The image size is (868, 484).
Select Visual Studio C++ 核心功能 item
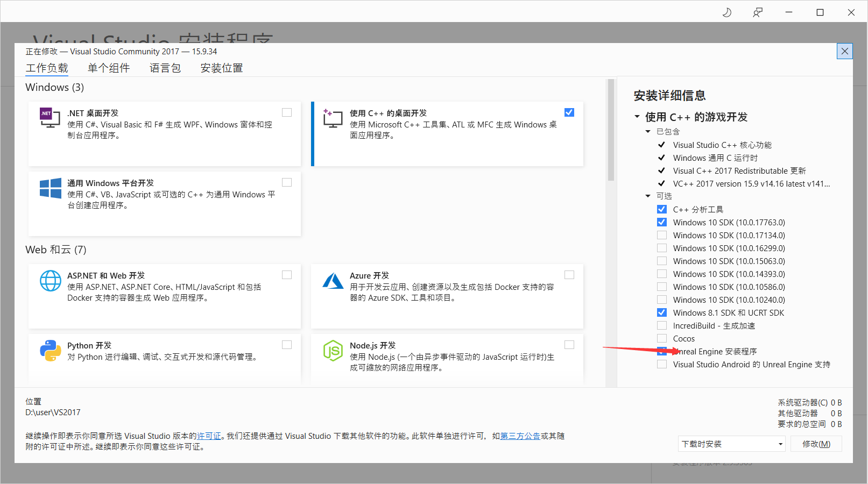point(722,145)
